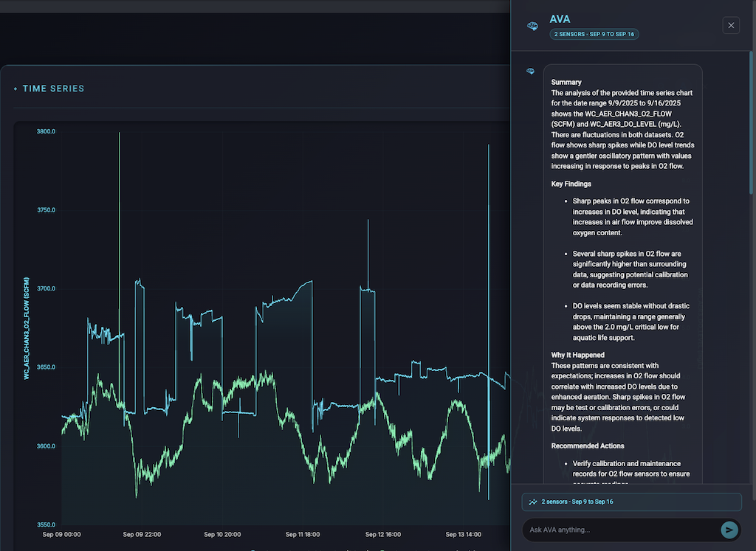Screen dimensions: 756x551
Task: Click the 'Sep 09 00:00' x-axis label
Action: point(61,534)
